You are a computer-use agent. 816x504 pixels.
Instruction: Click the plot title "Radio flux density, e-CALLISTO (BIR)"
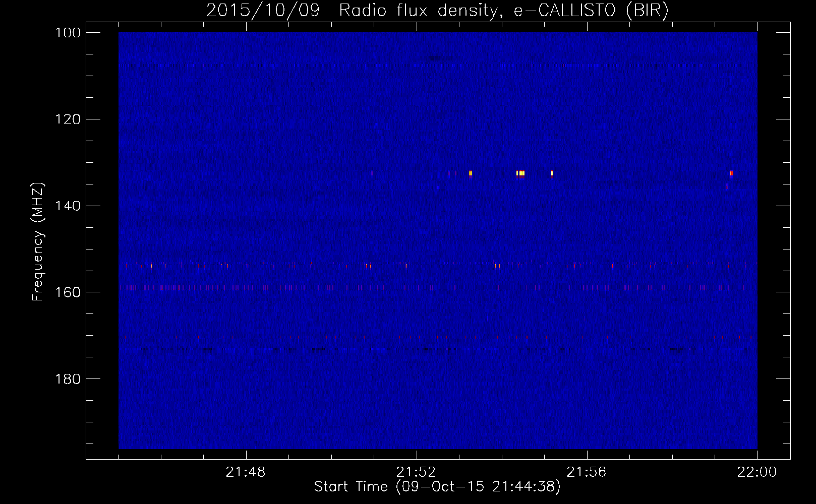click(504, 10)
